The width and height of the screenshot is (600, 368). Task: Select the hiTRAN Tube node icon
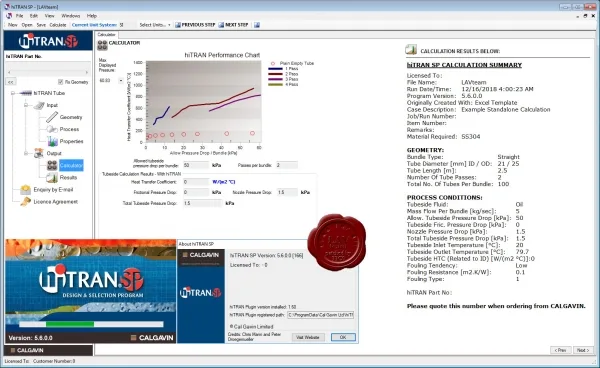pos(25,93)
